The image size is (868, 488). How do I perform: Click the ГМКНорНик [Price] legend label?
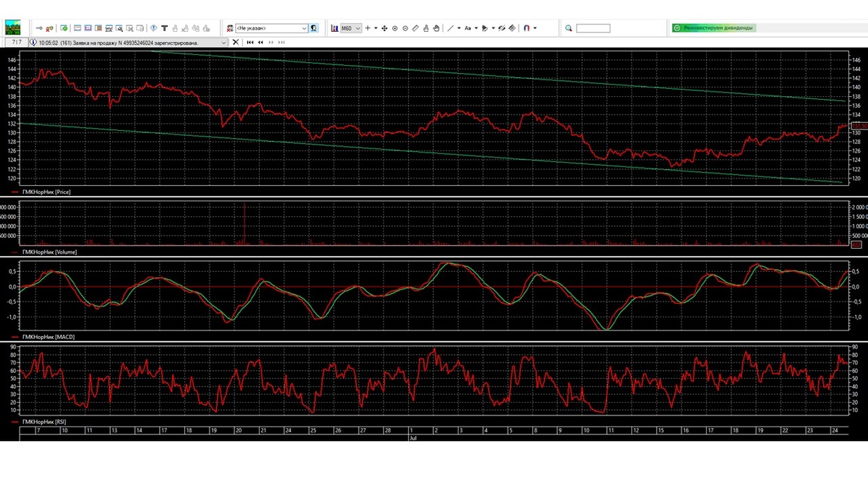click(46, 192)
